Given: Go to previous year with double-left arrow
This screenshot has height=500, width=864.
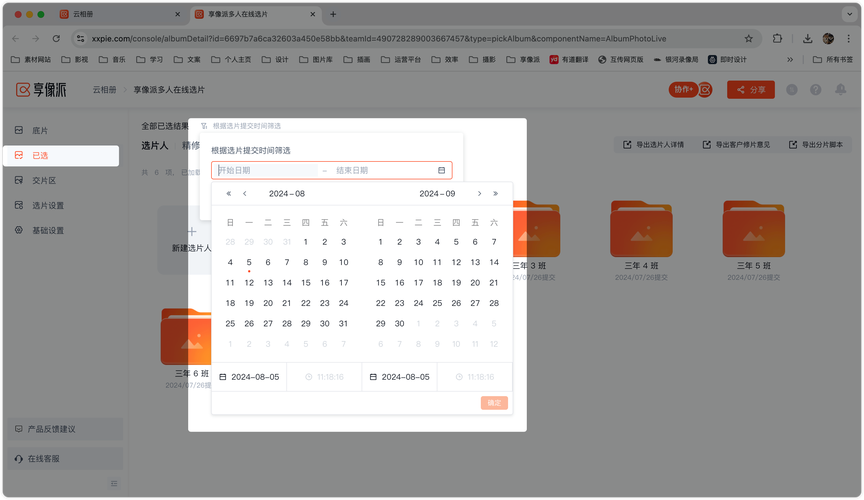Looking at the screenshot, I should point(229,194).
